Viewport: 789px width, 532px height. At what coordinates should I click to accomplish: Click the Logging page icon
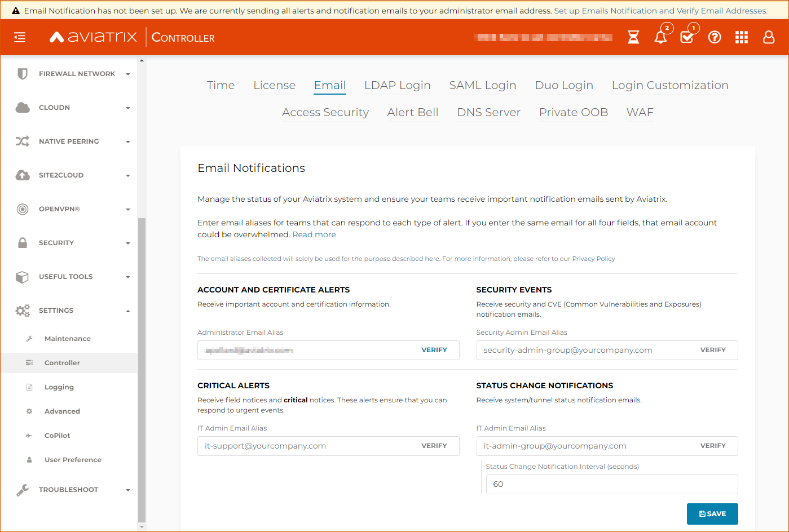click(x=29, y=387)
